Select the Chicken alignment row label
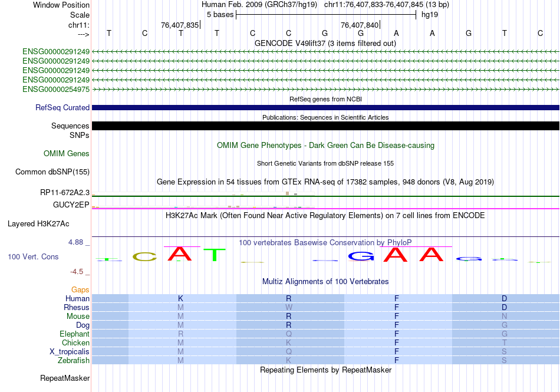This screenshot has height=392, width=560. pos(75,342)
